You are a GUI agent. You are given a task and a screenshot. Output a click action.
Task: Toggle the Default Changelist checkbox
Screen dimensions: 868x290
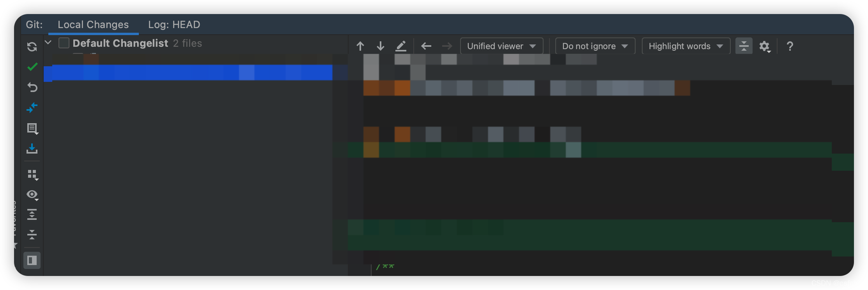[64, 43]
